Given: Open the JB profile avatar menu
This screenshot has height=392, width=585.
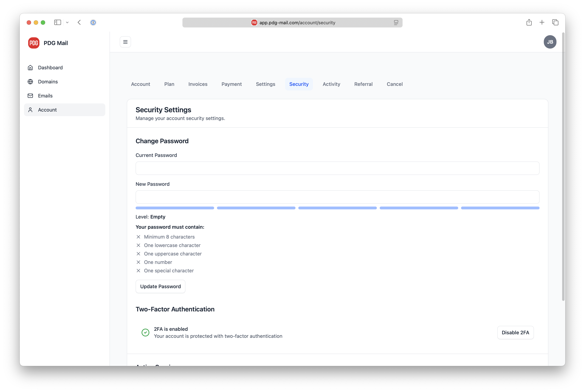Looking at the screenshot, I should click(x=550, y=42).
